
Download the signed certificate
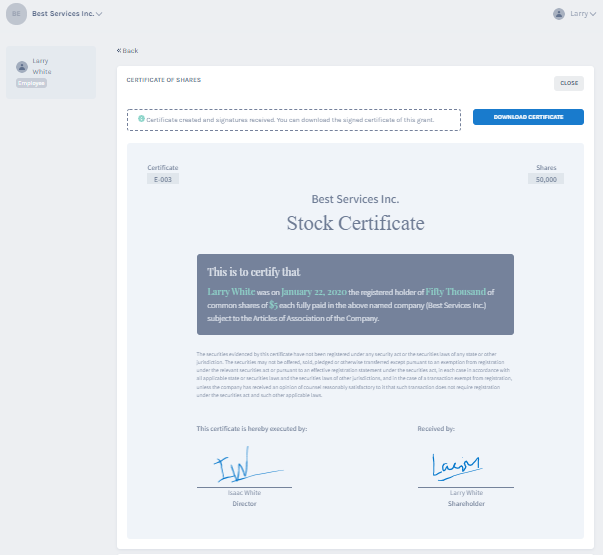(528, 117)
